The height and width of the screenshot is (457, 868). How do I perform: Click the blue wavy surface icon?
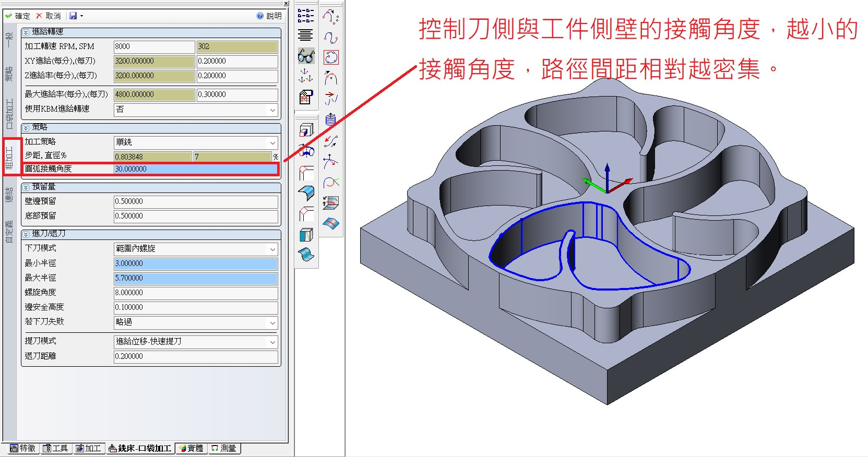(306, 255)
